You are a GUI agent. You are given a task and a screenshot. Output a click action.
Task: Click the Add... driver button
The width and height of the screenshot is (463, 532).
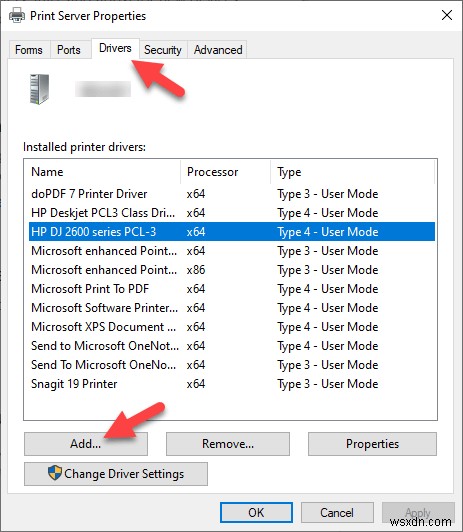coord(86,444)
